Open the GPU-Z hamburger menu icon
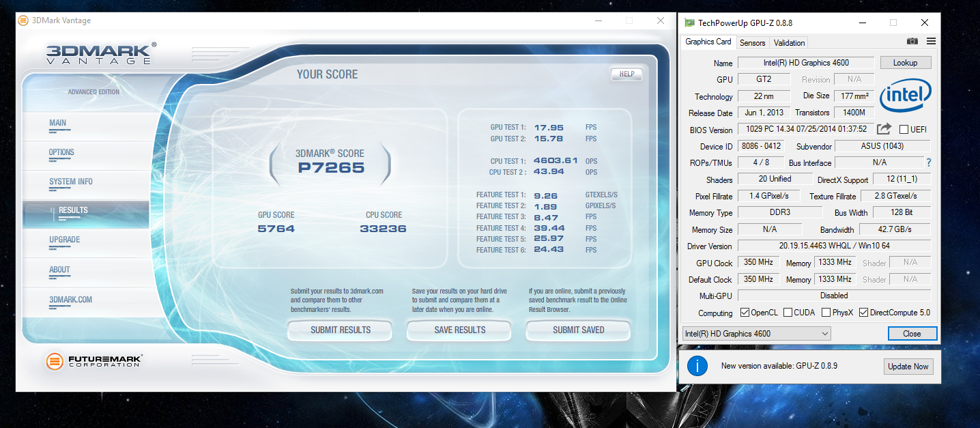Viewport: 980px width, 428px height. point(931,42)
